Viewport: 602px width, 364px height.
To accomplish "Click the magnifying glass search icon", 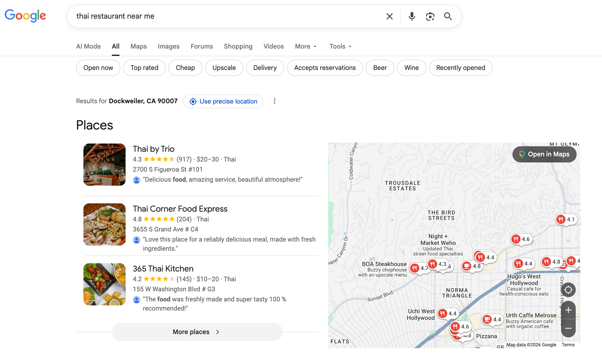I will [448, 16].
